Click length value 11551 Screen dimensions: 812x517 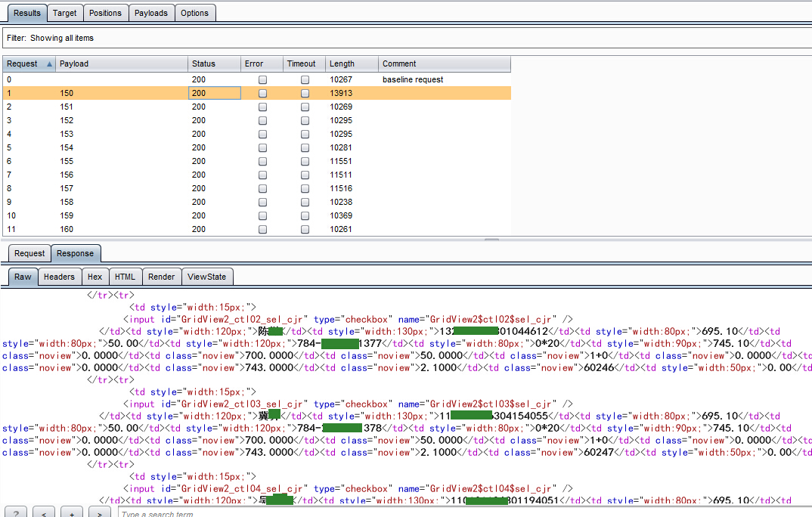[x=341, y=161]
